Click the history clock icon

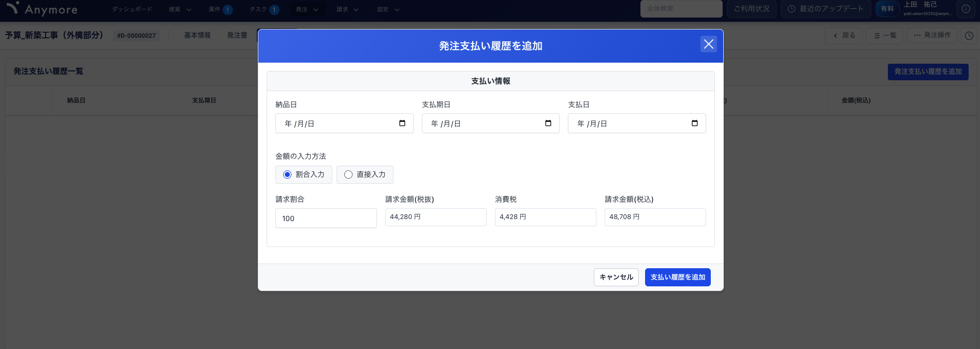(969, 36)
